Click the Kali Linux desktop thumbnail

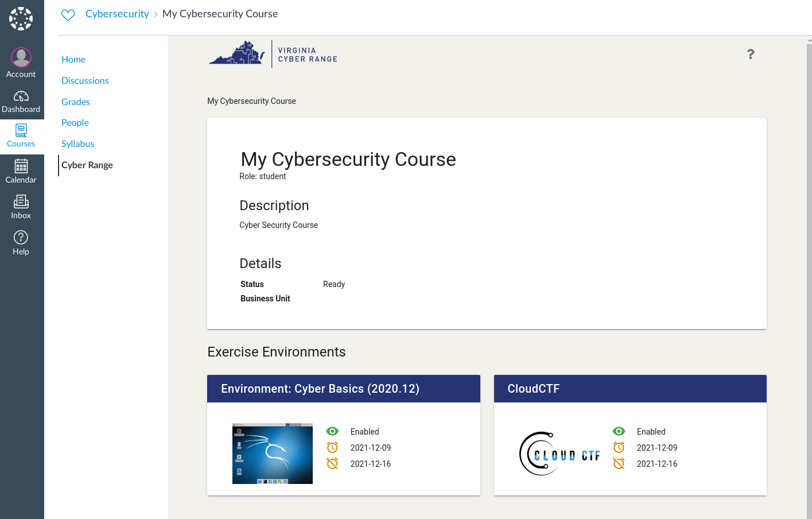(x=272, y=454)
